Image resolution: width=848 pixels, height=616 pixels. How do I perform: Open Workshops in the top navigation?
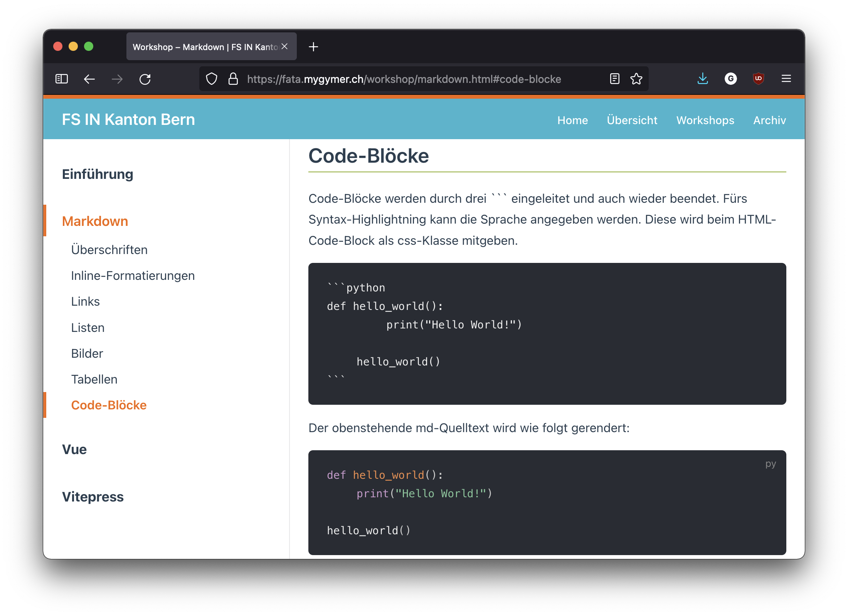pyautogui.click(x=705, y=120)
